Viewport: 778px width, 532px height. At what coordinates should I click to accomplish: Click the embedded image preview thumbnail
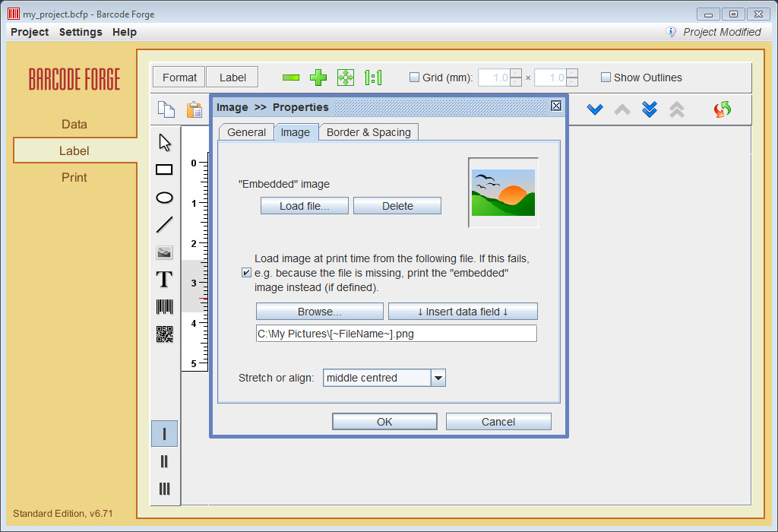[503, 192]
